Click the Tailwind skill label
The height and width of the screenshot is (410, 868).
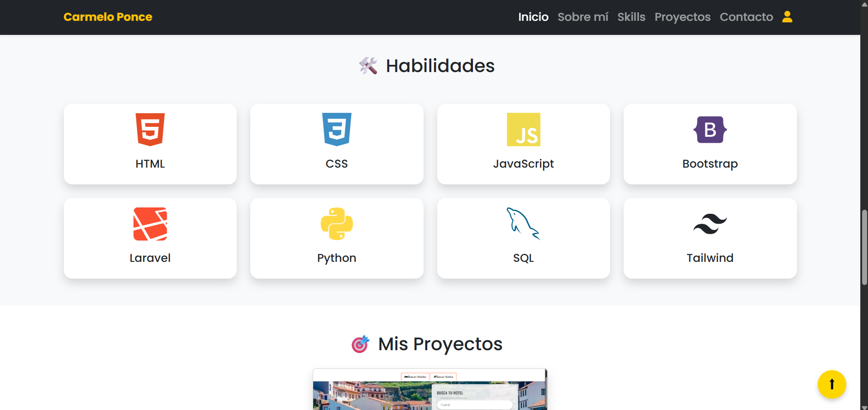click(710, 258)
